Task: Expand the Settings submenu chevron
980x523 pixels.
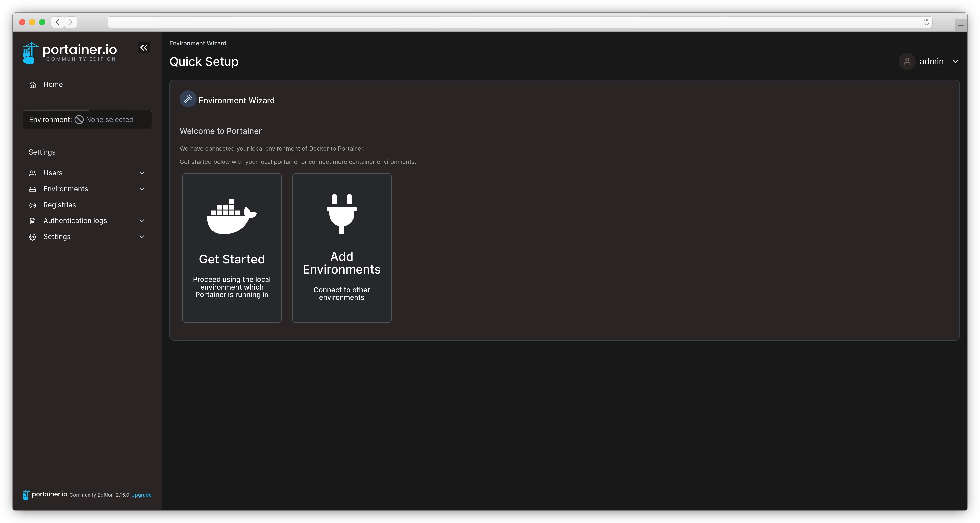Action: [x=142, y=236]
